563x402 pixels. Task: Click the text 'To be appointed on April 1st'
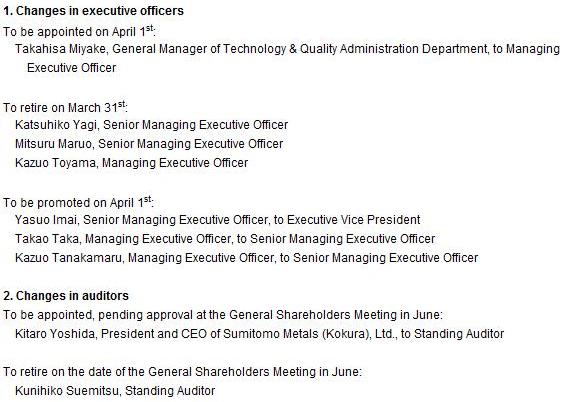(79, 31)
